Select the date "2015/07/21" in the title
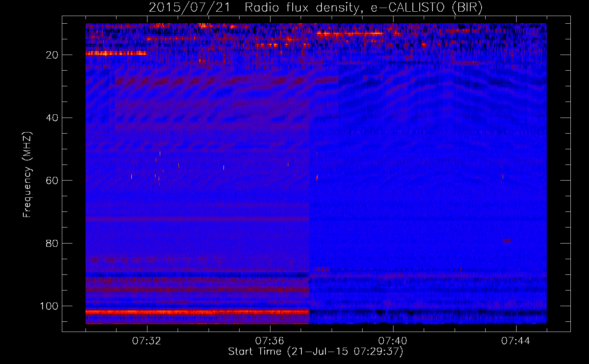The height and width of the screenshot is (364, 589). pos(190,7)
